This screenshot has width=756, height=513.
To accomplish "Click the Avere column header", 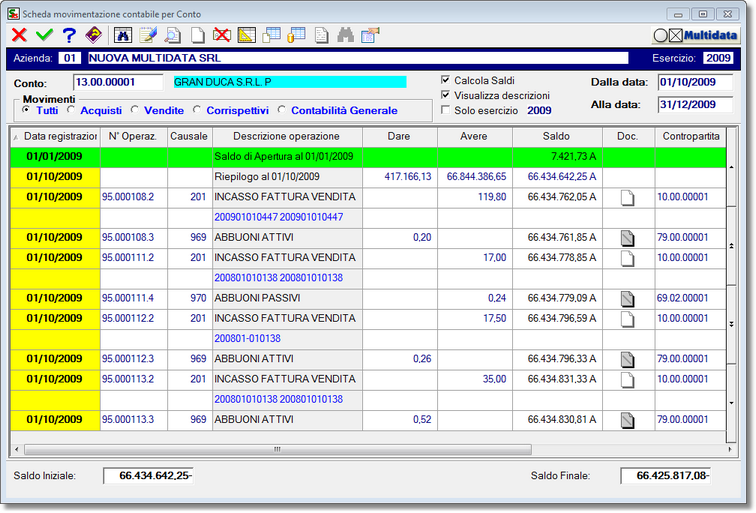I will [x=475, y=136].
